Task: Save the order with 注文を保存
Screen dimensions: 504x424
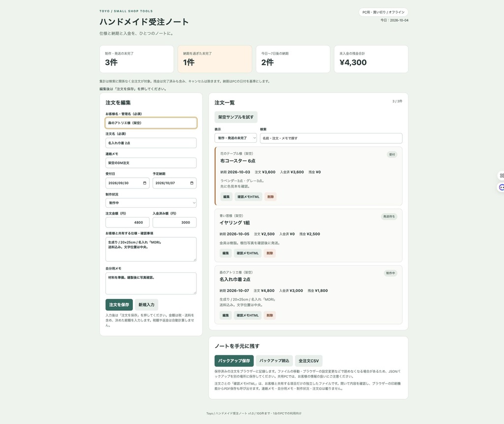Action: pos(119,305)
